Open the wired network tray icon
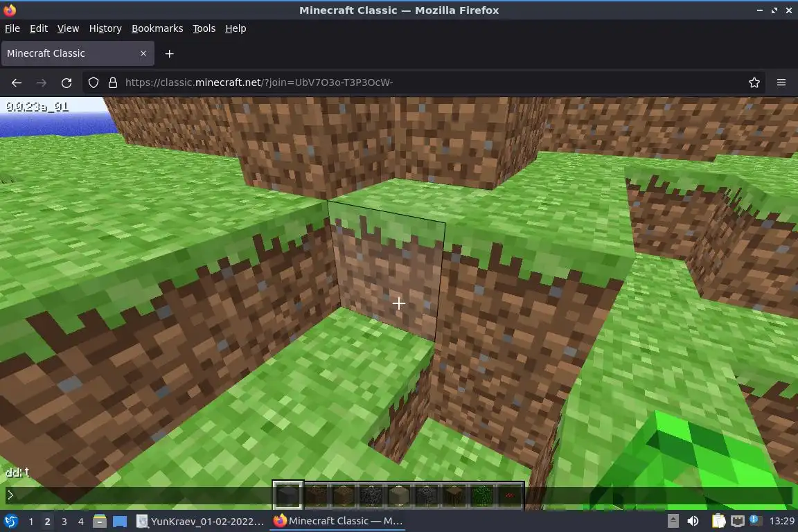The width and height of the screenshot is (798, 532). 737,521
